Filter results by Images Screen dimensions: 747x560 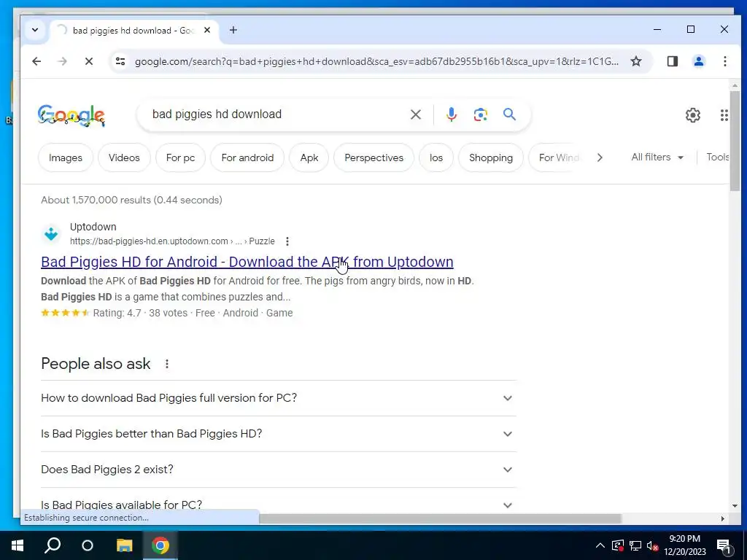tap(65, 157)
